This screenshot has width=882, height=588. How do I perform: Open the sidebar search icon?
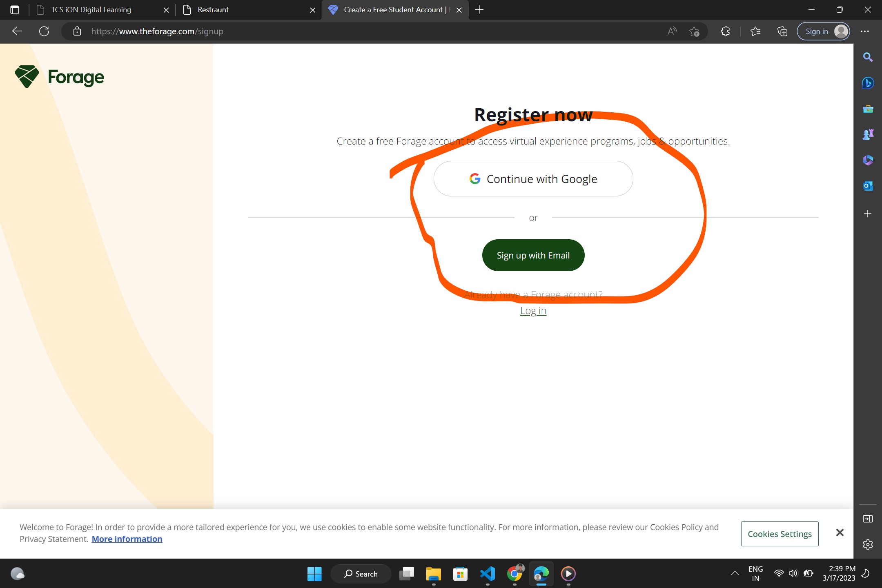[868, 57]
